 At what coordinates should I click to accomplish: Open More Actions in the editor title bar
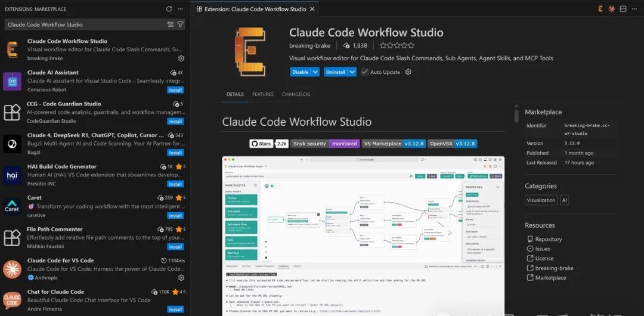click(634, 8)
